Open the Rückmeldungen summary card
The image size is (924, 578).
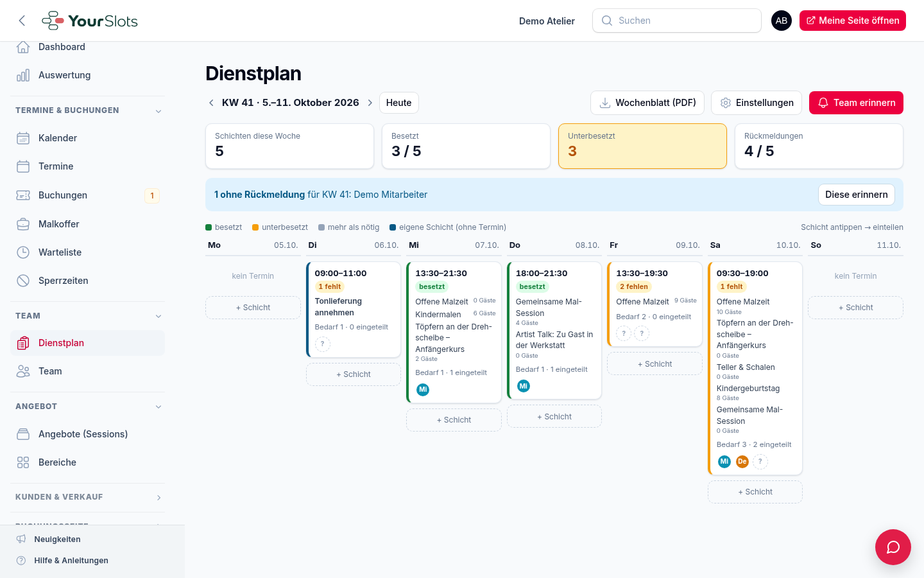(819, 146)
